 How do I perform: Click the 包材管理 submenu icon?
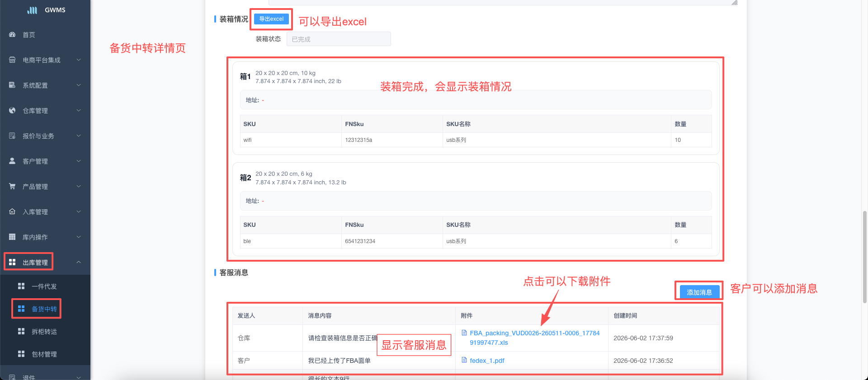pos(21,354)
